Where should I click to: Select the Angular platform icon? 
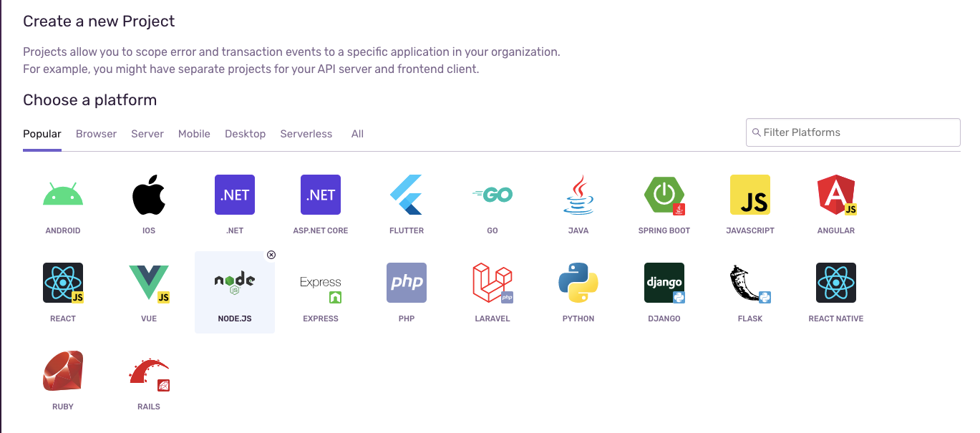(836, 195)
